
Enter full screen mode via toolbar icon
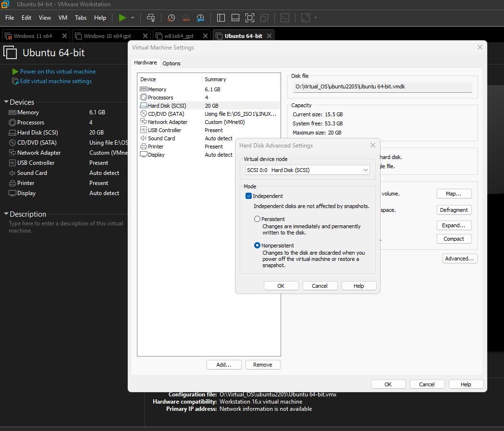[x=250, y=18]
